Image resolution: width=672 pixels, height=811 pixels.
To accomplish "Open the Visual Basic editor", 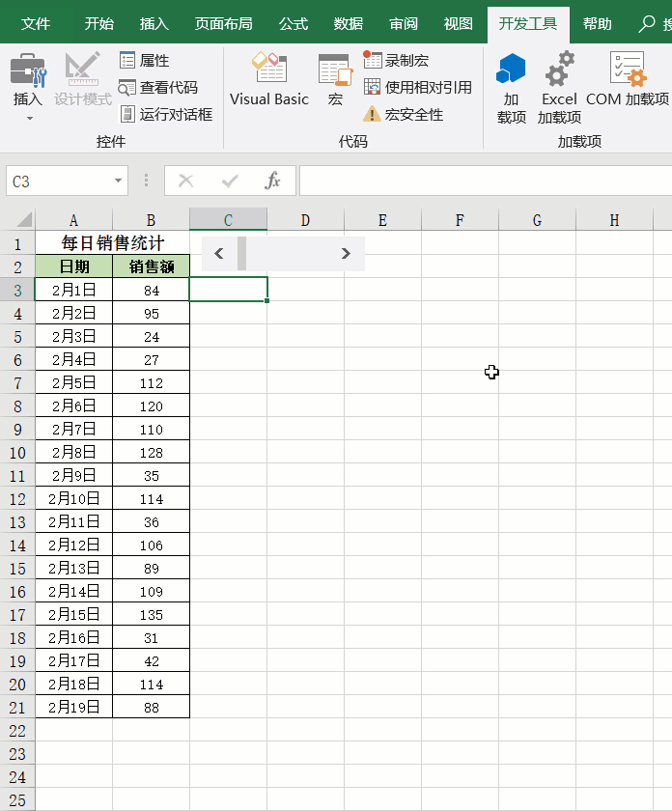I will click(x=269, y=78).
